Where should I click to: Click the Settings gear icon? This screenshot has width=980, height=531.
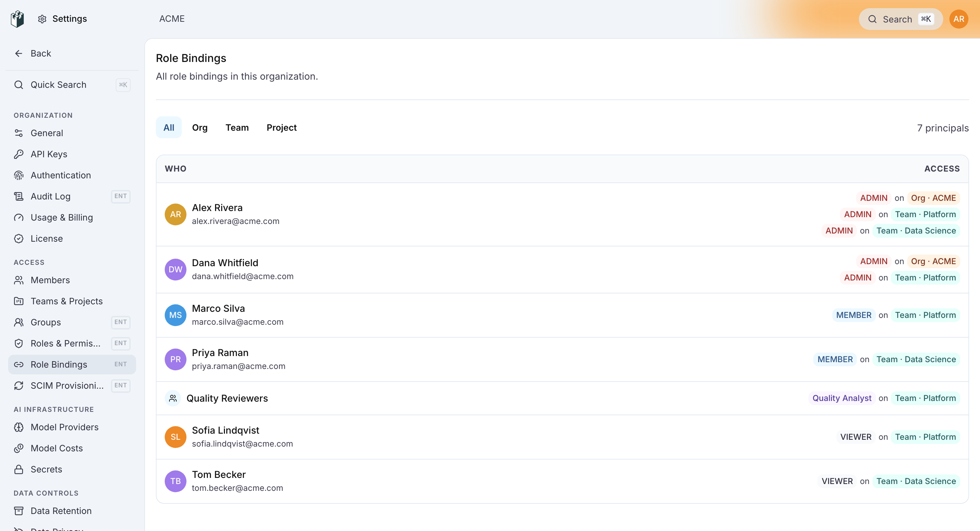(42, 19)
